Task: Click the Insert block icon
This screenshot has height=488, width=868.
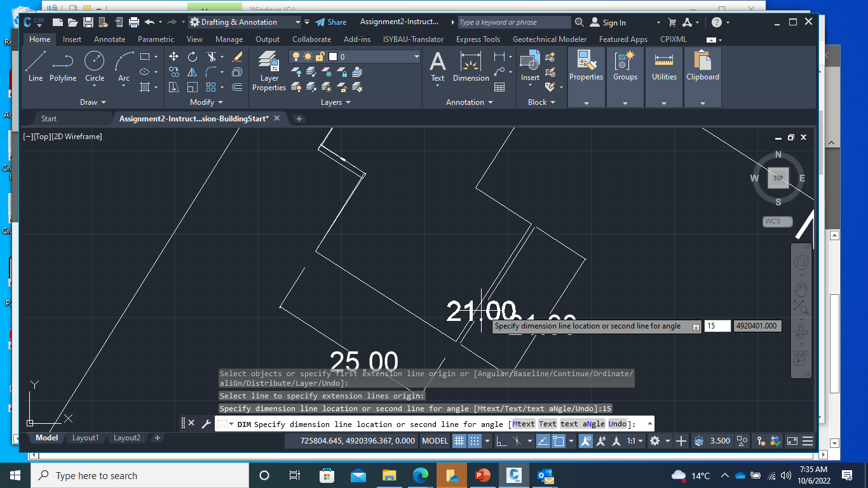Action: pyautogui.click(x=529, y=62)
